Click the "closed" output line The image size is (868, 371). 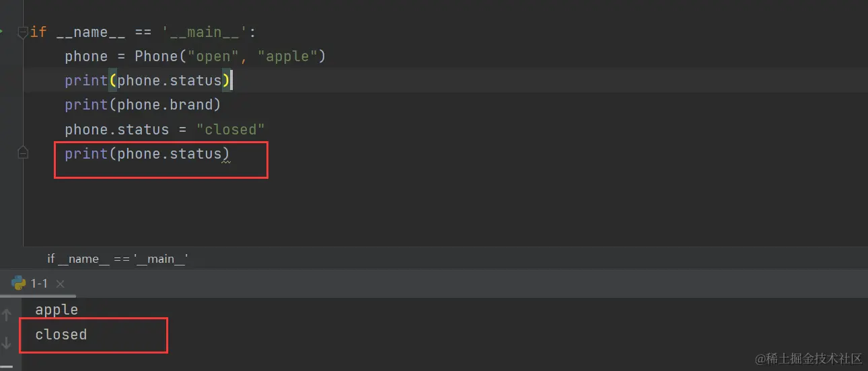61,334
